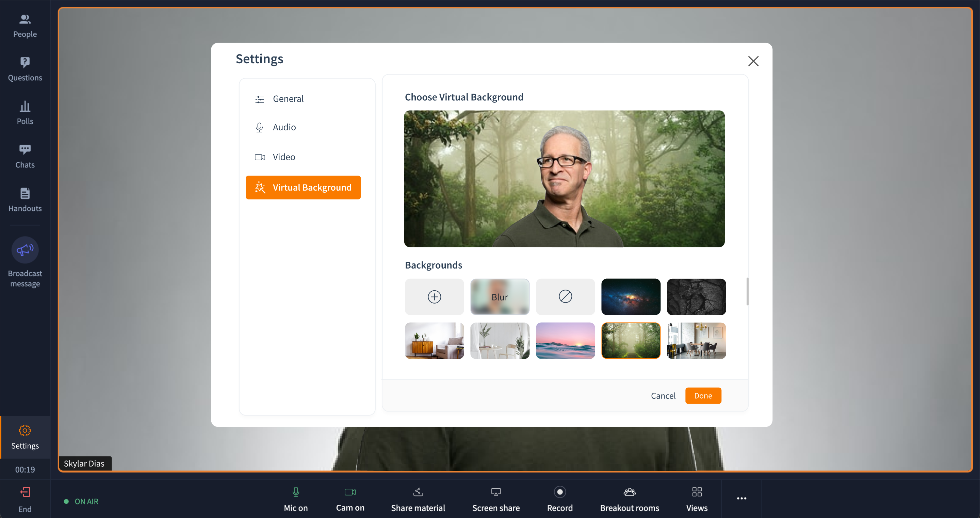Select the Blur background option
The image size is (980, 518).
pos(500,297)
